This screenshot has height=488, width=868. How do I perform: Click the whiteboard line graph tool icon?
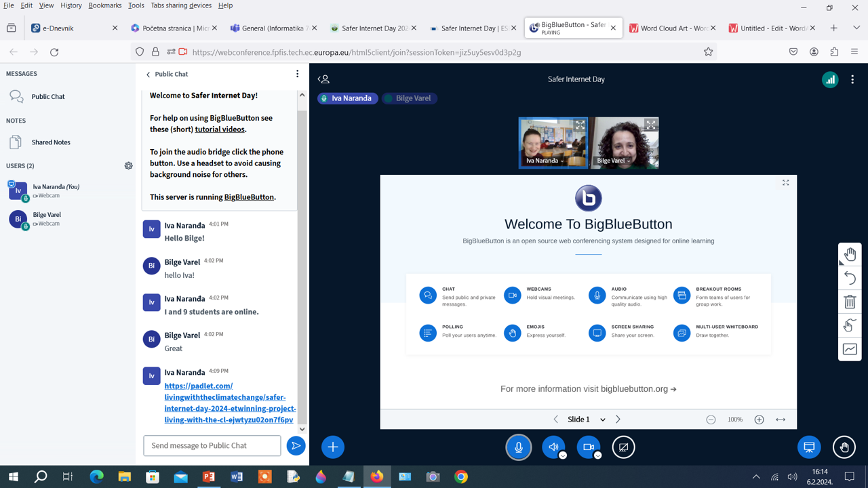(x=850, y=349)
